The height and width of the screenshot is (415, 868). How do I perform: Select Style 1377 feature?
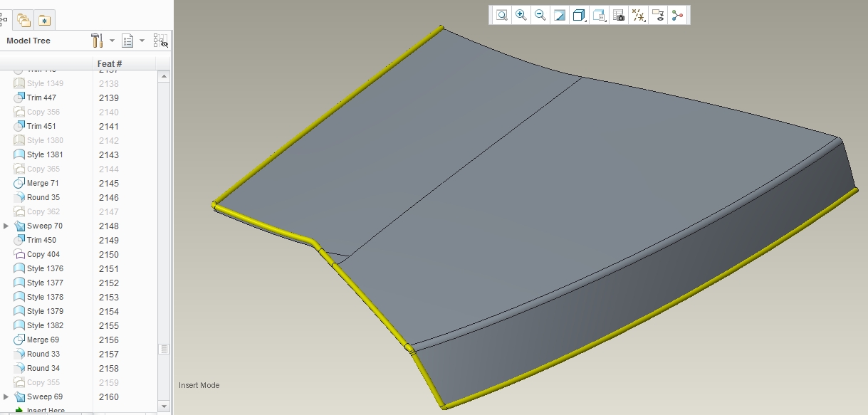point(45,283)
